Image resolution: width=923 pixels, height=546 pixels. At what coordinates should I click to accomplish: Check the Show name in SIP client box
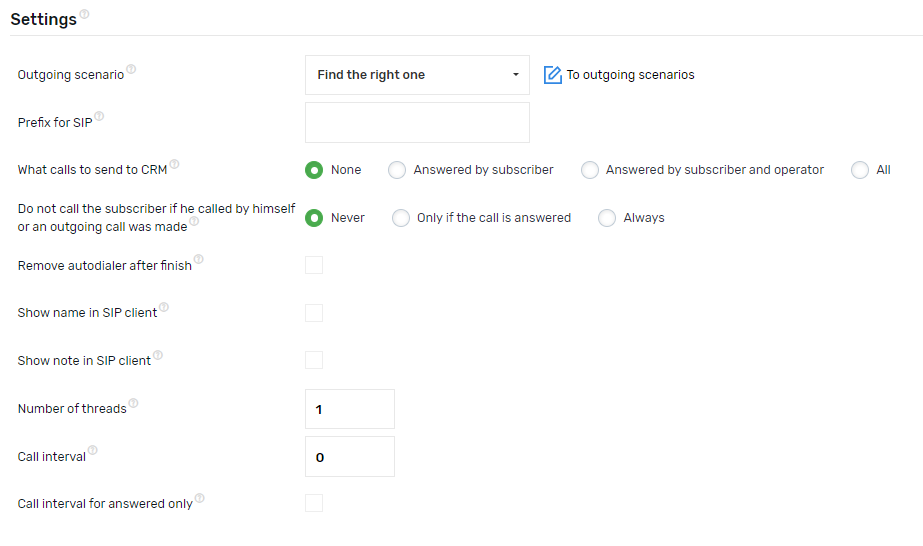(x=314, y=313)
